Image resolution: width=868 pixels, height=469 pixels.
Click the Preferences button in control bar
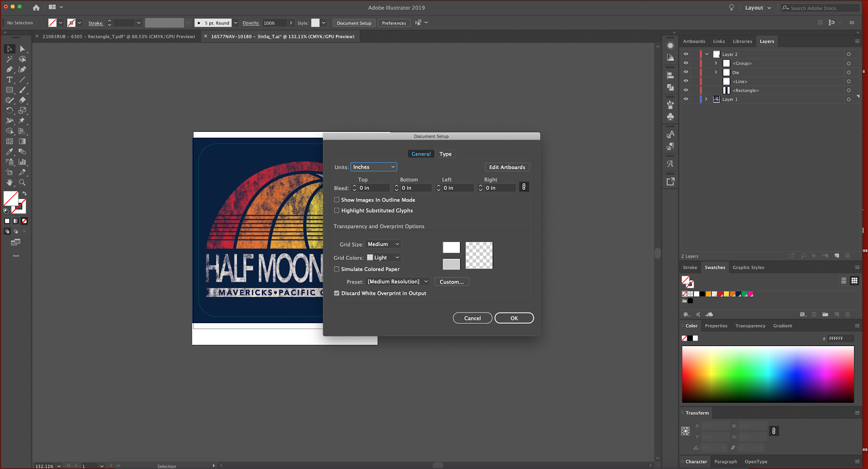[394, 23]
